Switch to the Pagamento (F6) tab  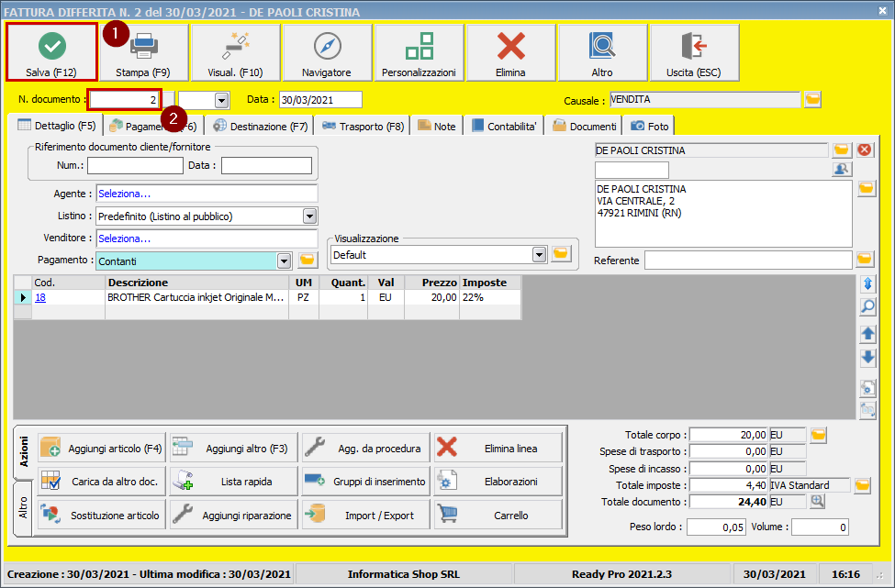pos(153,126)
